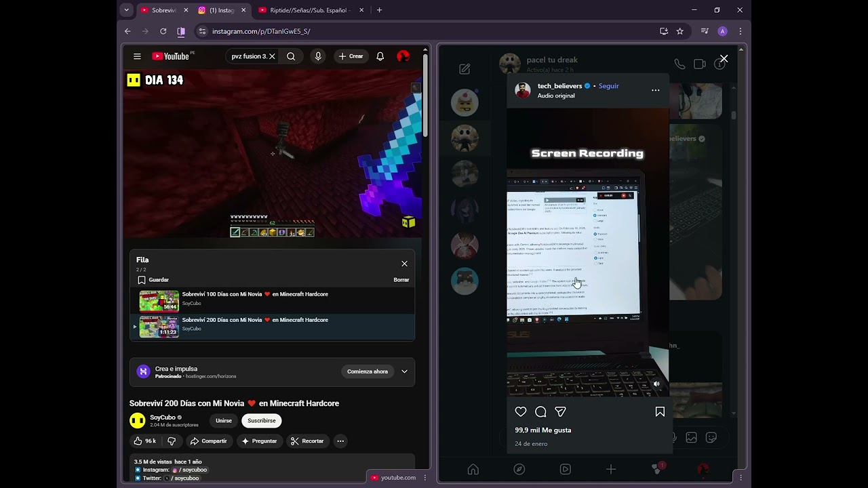Image resolution: width=868 pixels, height=488 pixels.
Task: Save the queue with Guardar
Action: click(153, 280)
